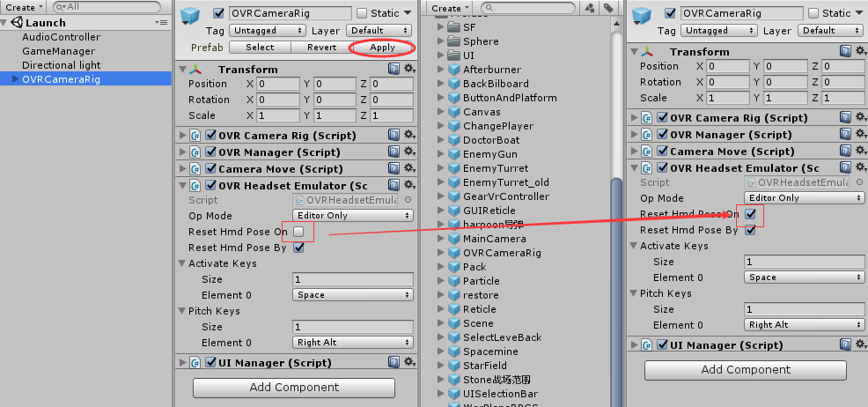Disable left OVR Manager script checkbox
This screenshot has height=407, width=868.
point(210,152)
